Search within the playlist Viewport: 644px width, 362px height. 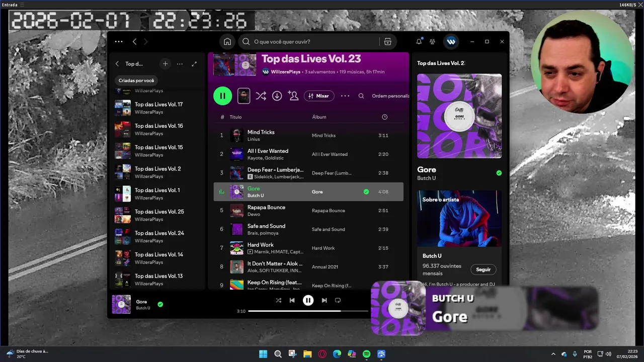pos(361,96)
